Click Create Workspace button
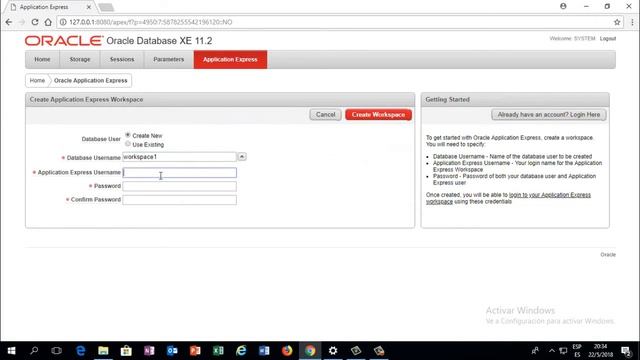 click(378, 115)
